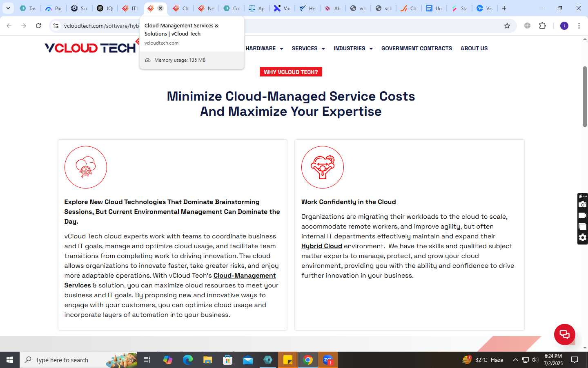This screenshot has width=588, height=368.
Task: Switch to the 'JQ' tab
Action: tap(105, 8)
